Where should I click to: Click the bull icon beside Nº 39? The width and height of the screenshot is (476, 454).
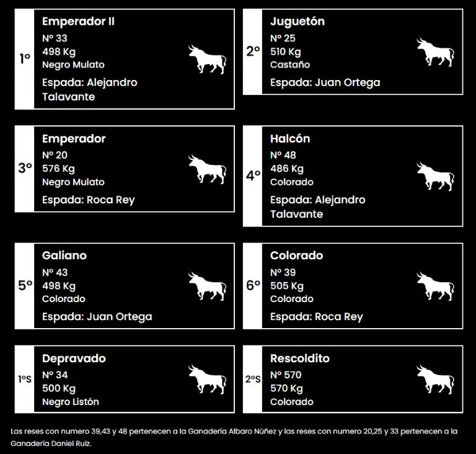435,286
